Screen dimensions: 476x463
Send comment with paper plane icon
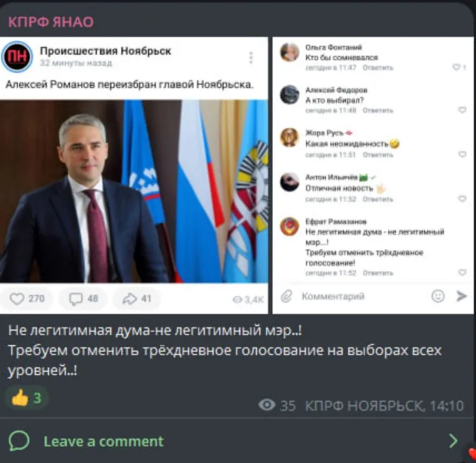461,296
